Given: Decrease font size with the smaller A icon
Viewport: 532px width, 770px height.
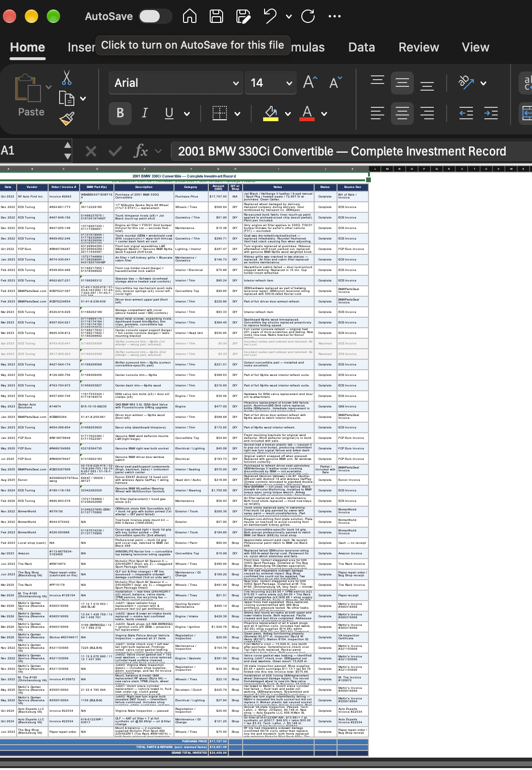Looking at the screenshot, I should coord(336,83).
